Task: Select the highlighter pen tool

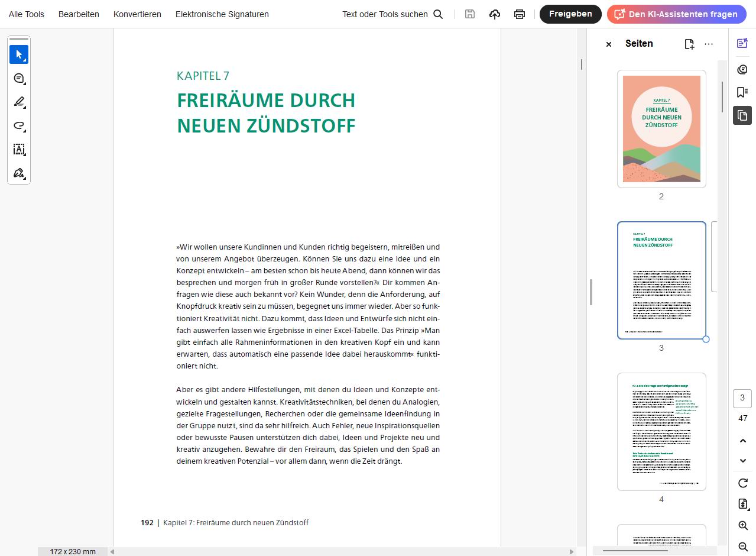Action: coord(19,102)
